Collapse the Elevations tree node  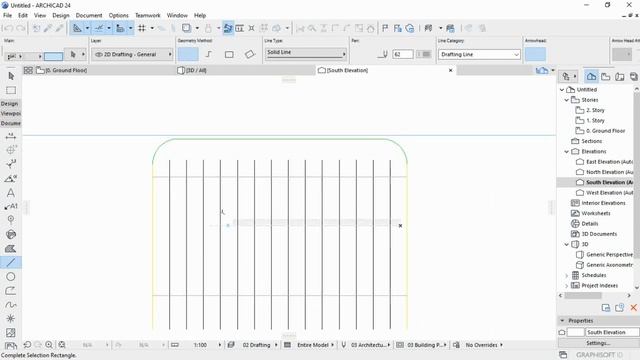pyautogui.click(x=566, y=151)
